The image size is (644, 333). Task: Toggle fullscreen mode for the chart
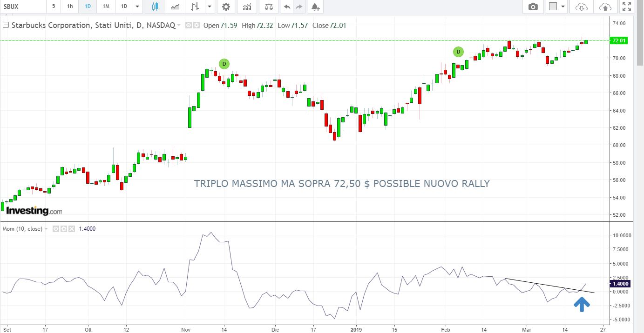coord(626,7)
